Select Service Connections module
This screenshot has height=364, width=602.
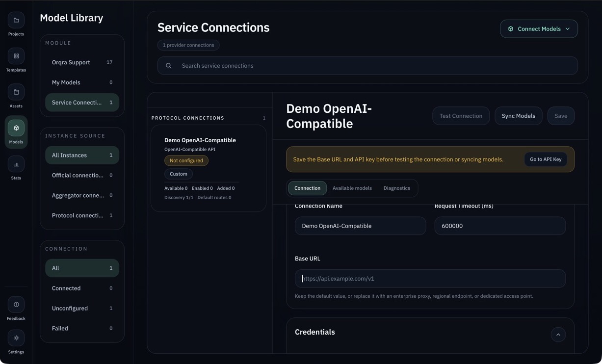82,103
